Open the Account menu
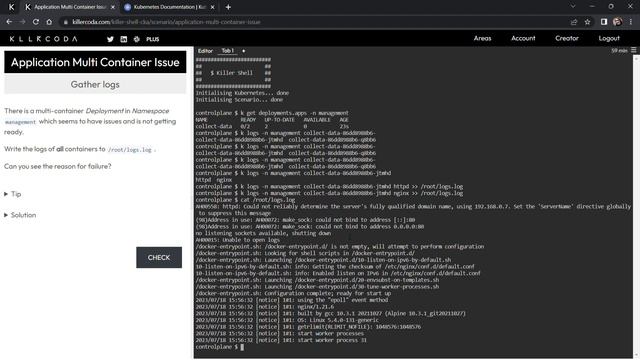The height and width of the screenshot is (360, 640). (x=523, y=38)
